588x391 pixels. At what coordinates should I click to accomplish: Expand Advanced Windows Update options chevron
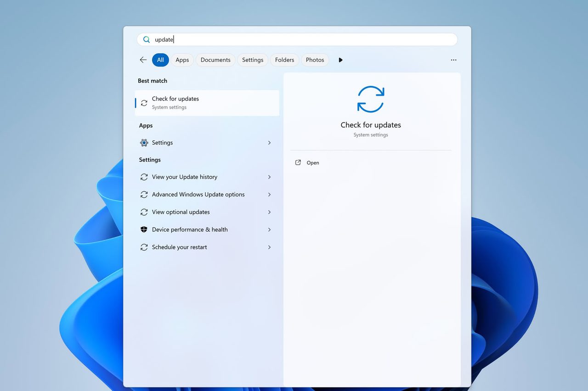270,195
